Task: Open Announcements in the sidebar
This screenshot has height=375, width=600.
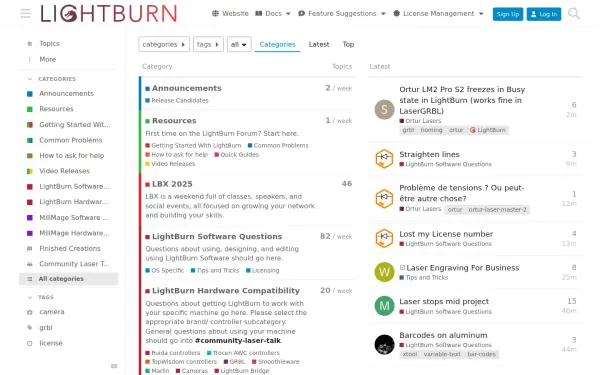Action: pos(66,93)
